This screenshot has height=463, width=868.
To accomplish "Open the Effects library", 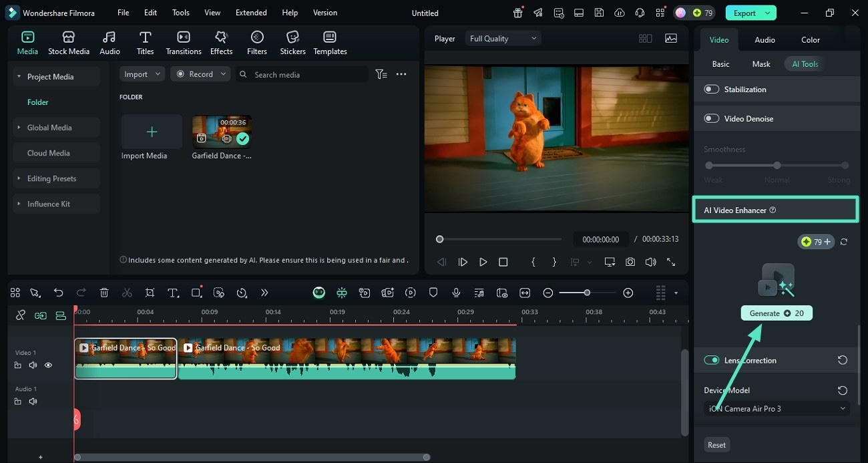I will click(x=221, y=43).
